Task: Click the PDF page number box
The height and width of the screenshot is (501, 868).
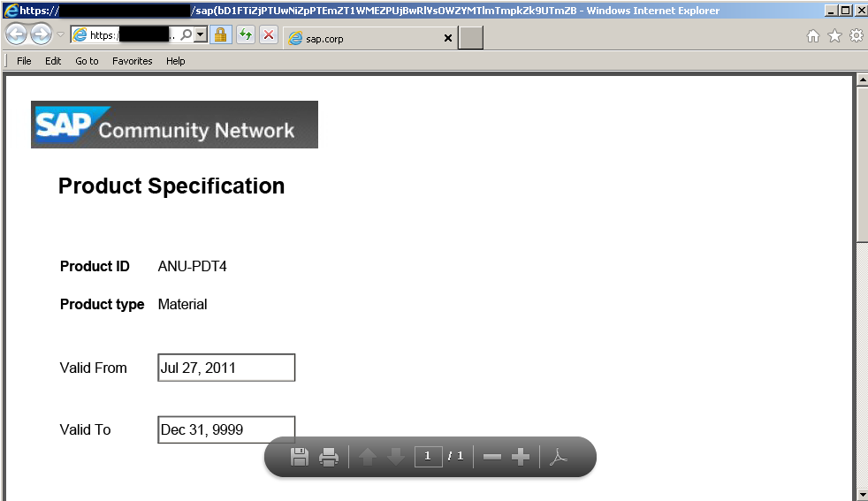Action: (428, 457)
